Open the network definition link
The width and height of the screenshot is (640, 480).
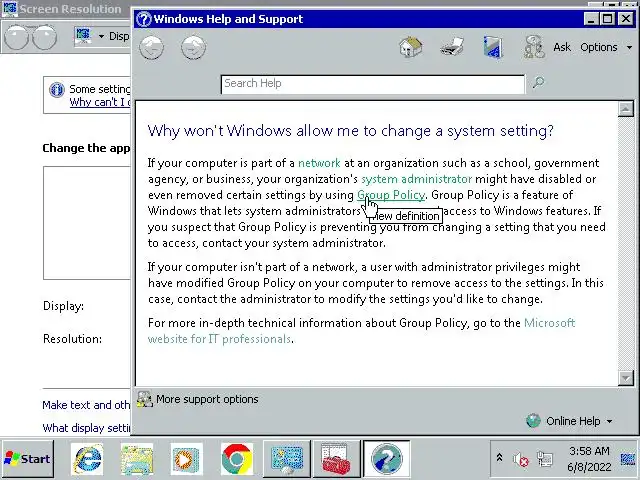pyautogui.click(x=319, y=163)
